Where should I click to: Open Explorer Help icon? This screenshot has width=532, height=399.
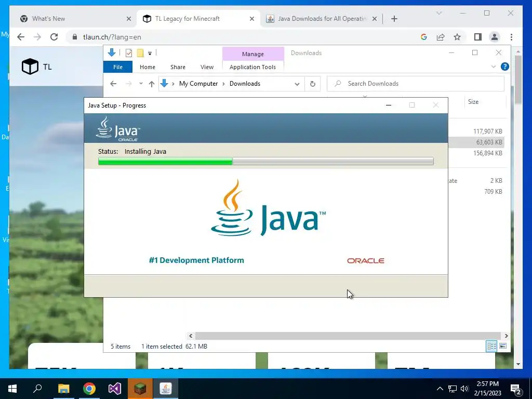[504, 66]
